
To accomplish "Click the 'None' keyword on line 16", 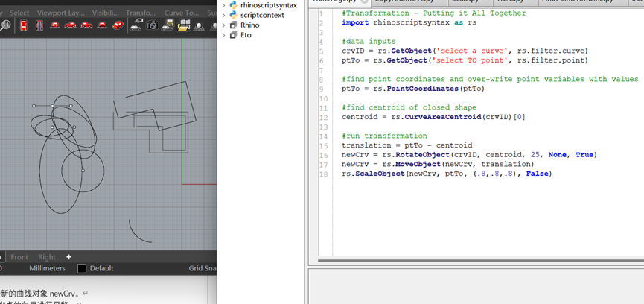I will point(557,155).
